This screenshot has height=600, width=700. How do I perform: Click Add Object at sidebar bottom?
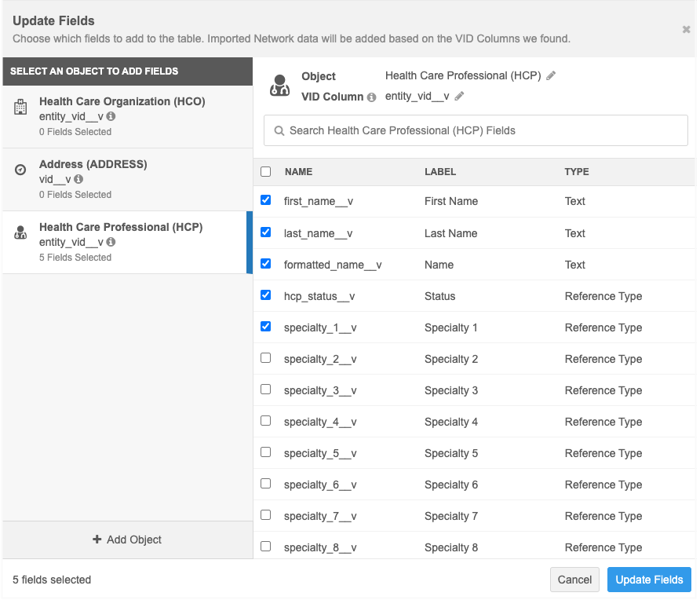click(127, 540)
